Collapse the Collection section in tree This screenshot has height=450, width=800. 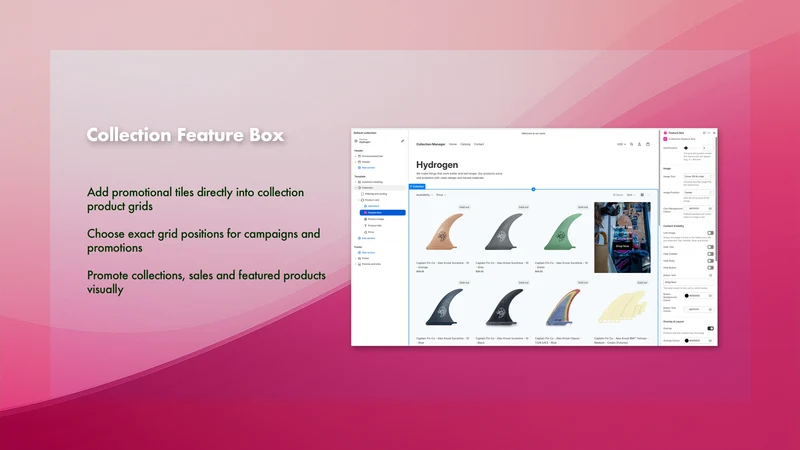(x=356, y=188)
